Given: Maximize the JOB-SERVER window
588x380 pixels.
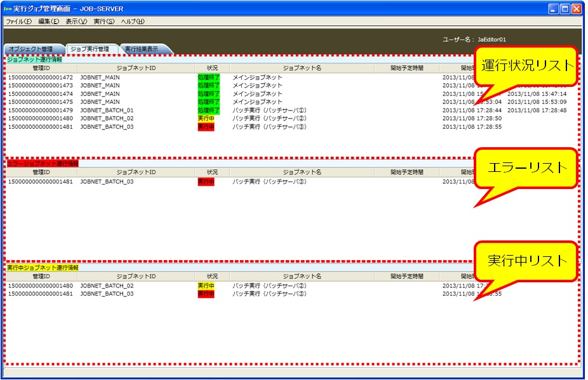Looking at the screenshot, I should (564, 9).
